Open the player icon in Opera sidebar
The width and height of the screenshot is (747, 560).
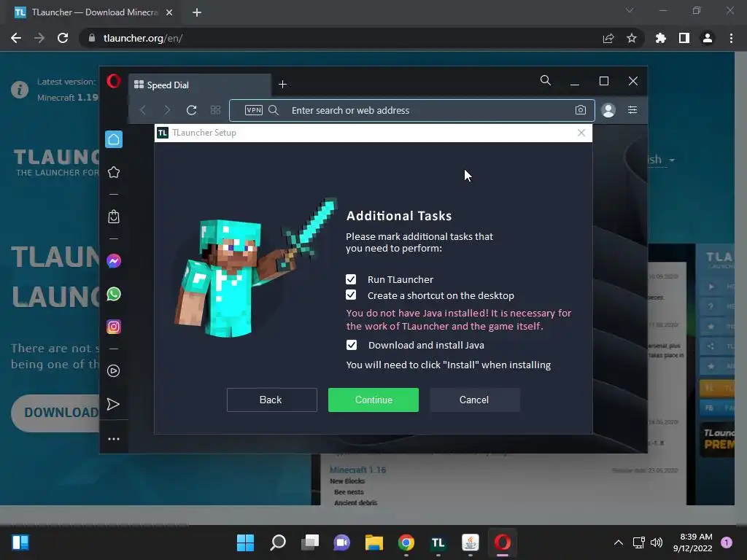click(113, 370)
